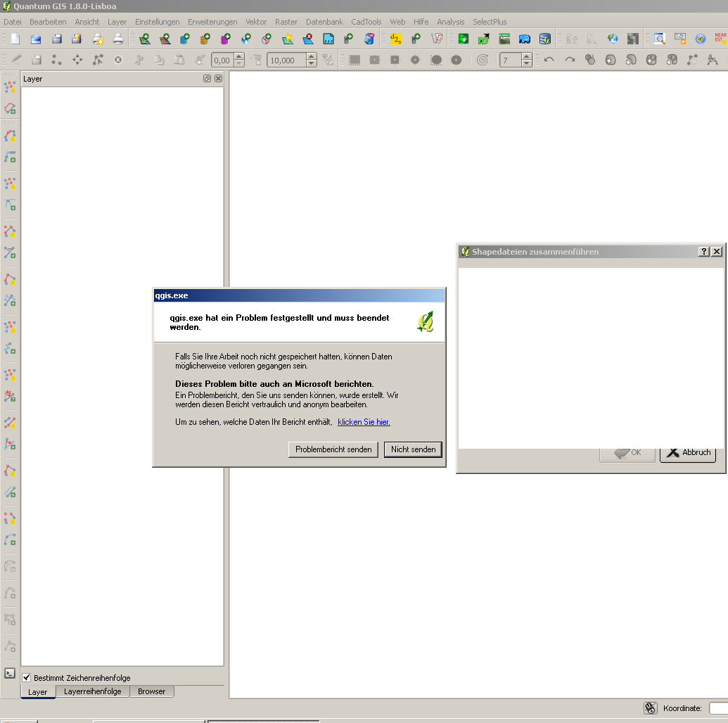Click into the 7 value field
Viewport: 728px width, 723px height.
[x=511, y=60]
